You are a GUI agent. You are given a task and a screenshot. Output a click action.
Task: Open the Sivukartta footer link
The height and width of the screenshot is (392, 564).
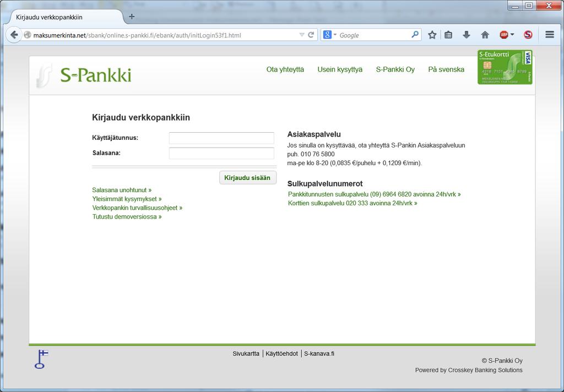(x=246, y=353)
